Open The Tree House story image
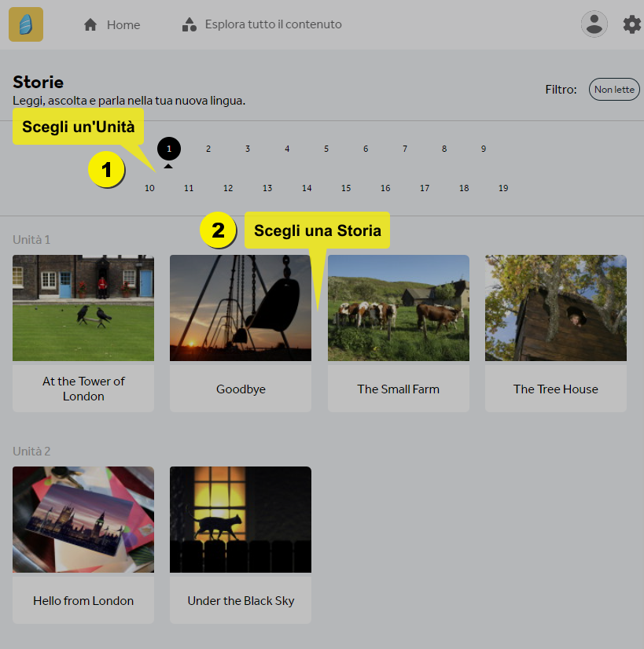This screenshot has width=644, height=649. pos(555,308)
